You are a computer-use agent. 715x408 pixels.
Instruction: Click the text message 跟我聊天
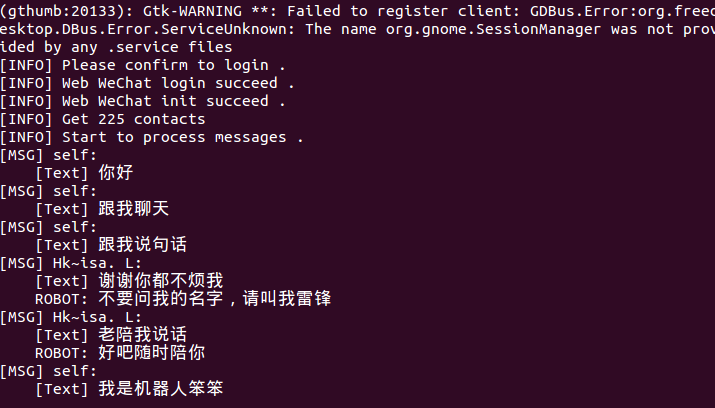click(134, 209)
